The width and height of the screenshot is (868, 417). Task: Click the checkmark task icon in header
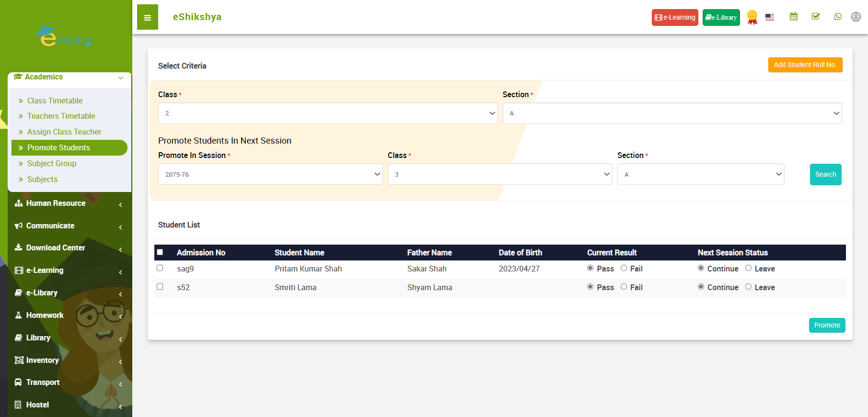[x=815, y=17]
